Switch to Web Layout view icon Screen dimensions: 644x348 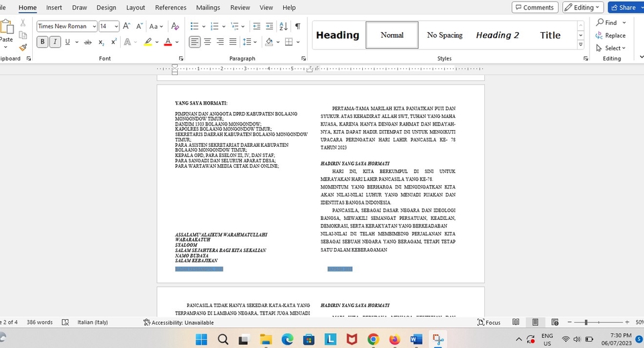tap(555, 322)
